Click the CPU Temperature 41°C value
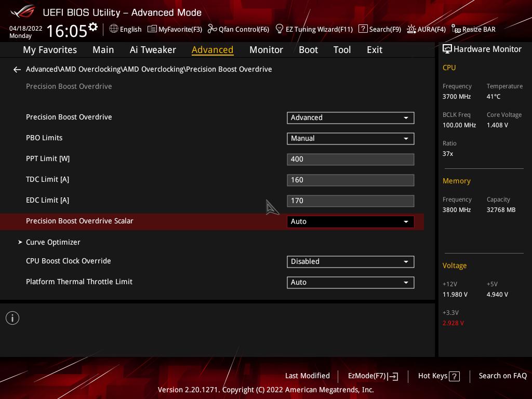 (x=494, y=97)
